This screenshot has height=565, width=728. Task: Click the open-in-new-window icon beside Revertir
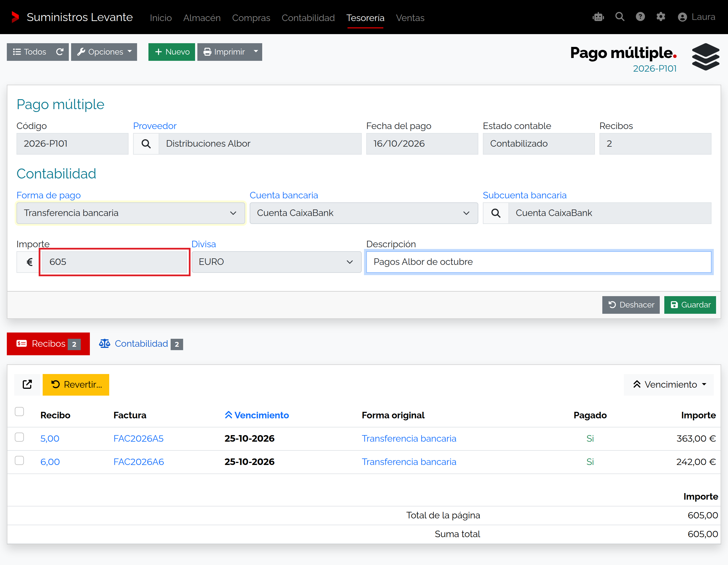pyautogui.click(x=27, y=385)
